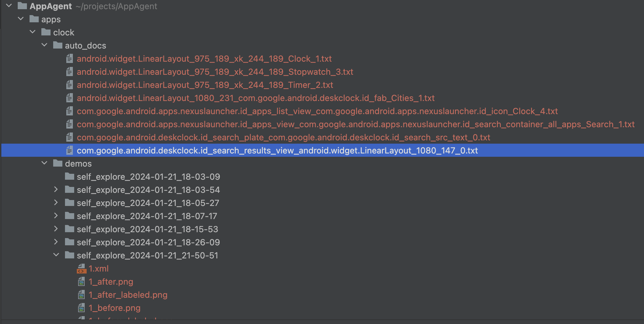Select the file name 1_after.png
Screen dimensions: 644x324
click(x=111, y=282)
